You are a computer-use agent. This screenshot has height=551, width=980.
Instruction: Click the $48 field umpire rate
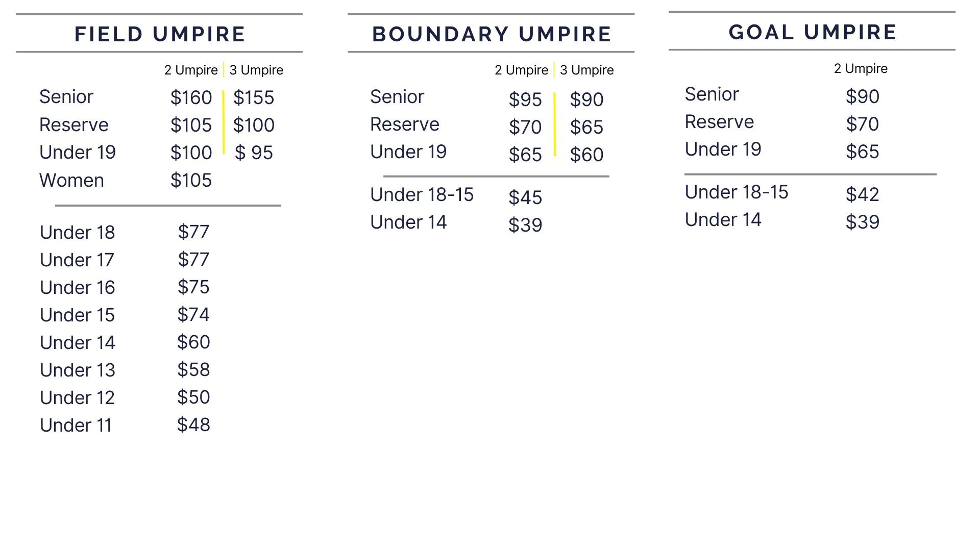click(193, 424)
